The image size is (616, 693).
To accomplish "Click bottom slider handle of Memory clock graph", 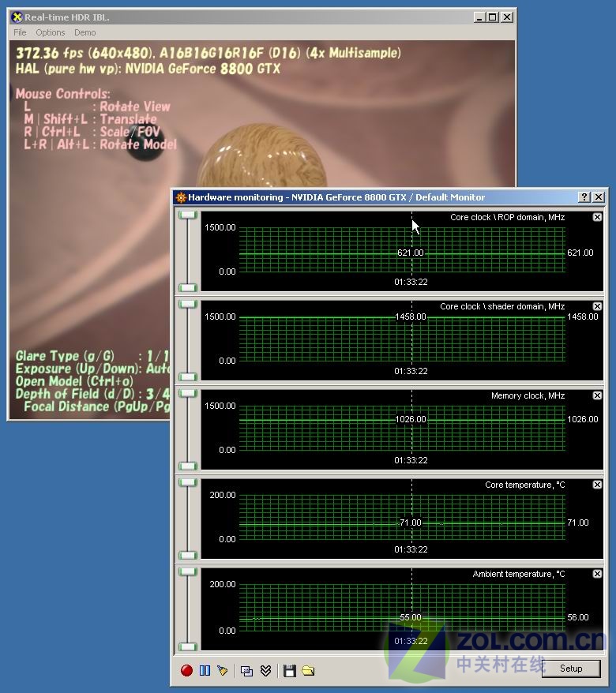I will pyautogui.click(x=188, y=466).
